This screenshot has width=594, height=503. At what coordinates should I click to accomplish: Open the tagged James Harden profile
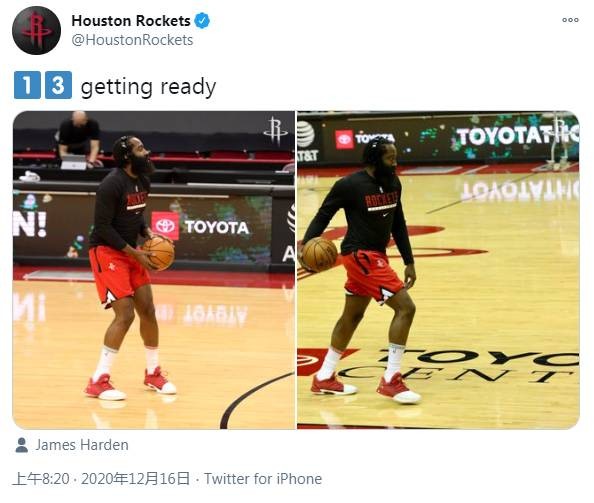tap(82, 445)
